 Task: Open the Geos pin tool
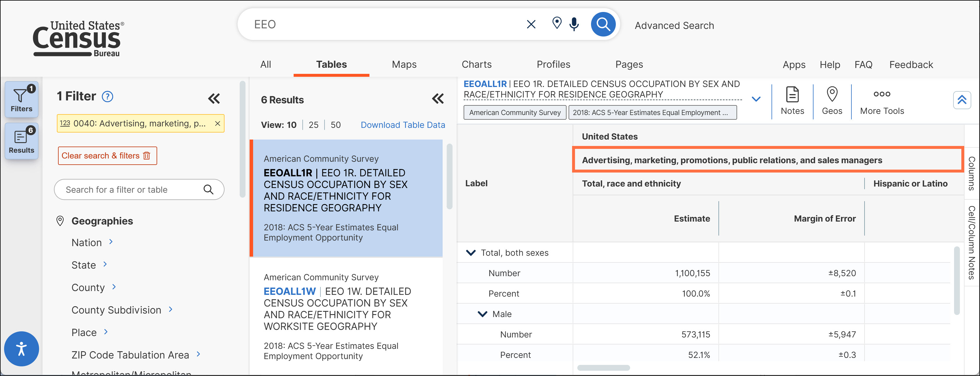pyautogui.click(x=832, y=101)
